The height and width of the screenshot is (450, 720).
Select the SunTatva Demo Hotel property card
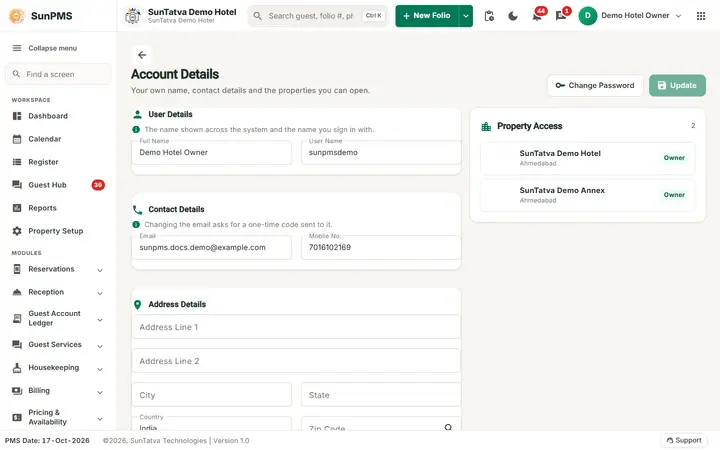588,158
